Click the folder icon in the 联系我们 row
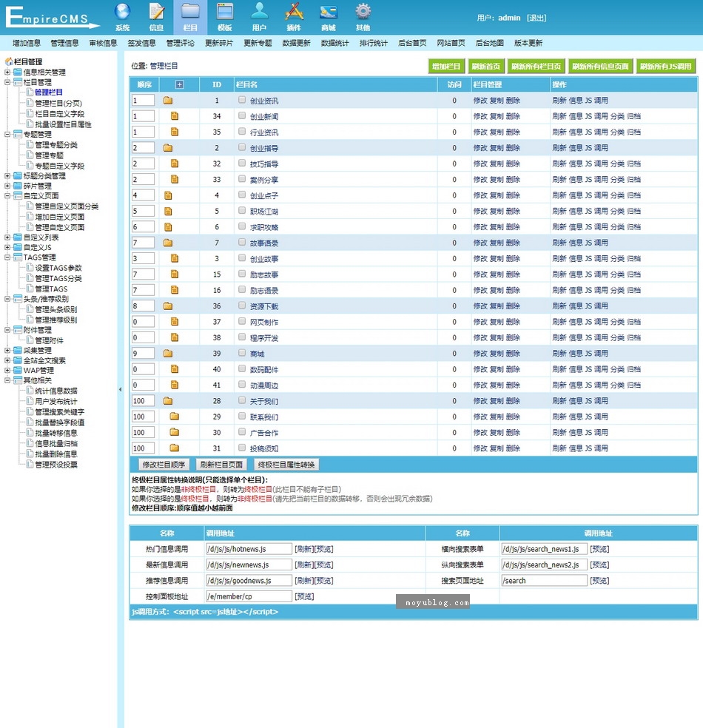The width and height of the screenshot is (703, 728). click(175, 417)
